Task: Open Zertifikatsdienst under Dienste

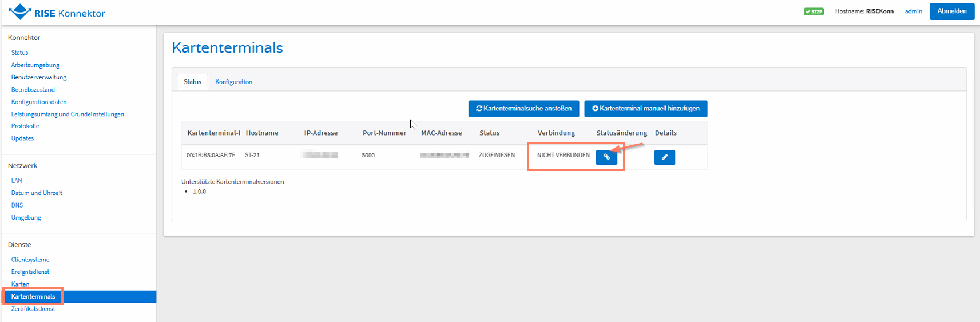Action: [33, 309]
